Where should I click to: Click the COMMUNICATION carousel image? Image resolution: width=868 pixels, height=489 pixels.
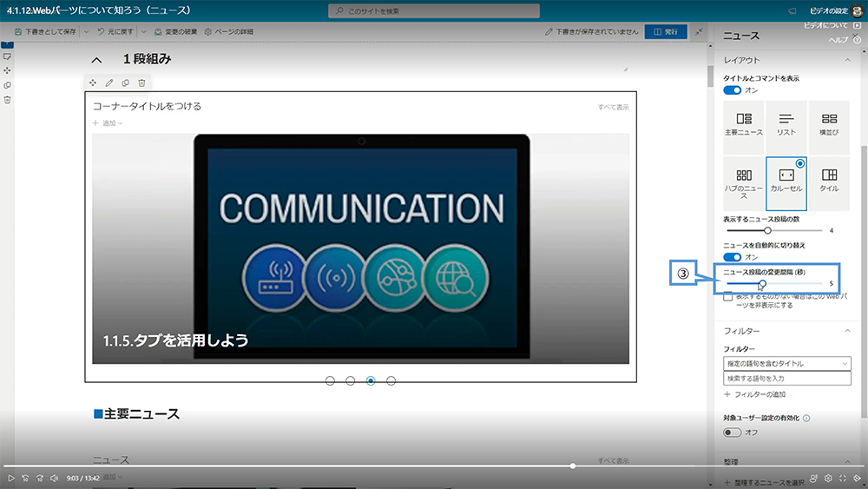click(x=361, y=248)
